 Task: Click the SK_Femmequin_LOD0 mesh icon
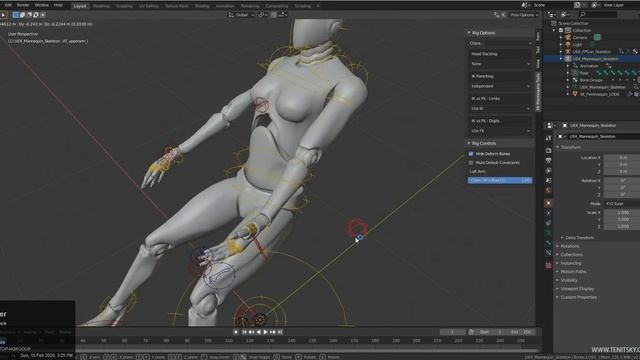click(575, 94)
